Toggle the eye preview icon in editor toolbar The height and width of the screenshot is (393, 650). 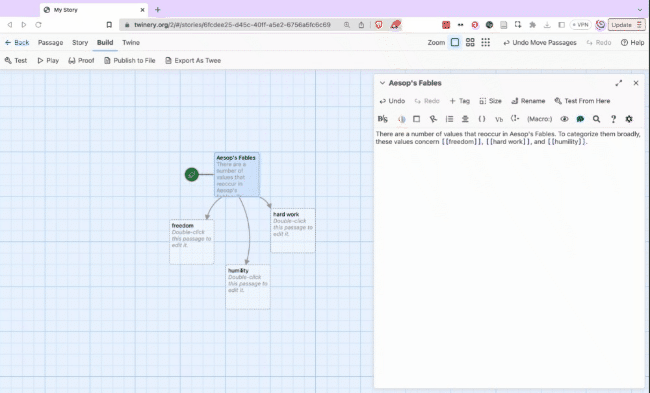(564, 119)
